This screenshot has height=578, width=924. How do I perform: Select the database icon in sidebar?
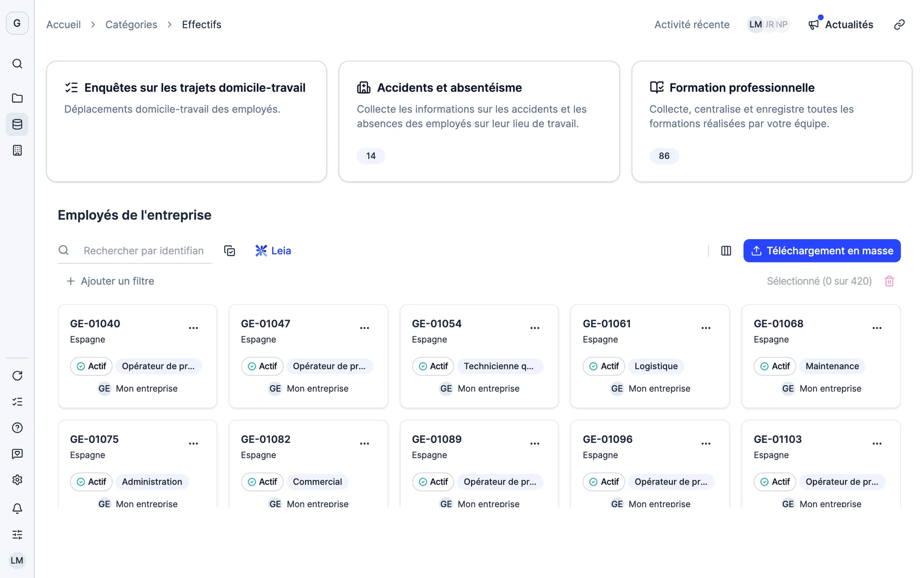pos(17,124)
